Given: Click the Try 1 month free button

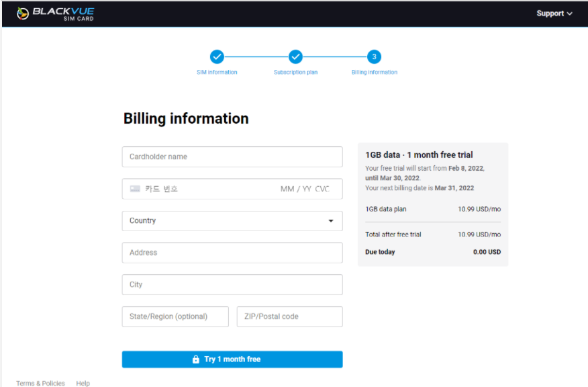Looking at the screenshot, I should [232, 359].
